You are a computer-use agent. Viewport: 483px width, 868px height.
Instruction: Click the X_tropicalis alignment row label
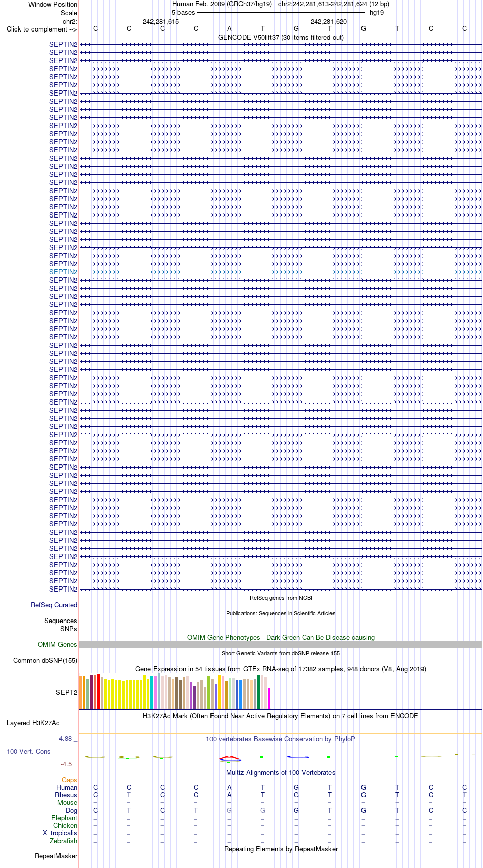(60, 833)
